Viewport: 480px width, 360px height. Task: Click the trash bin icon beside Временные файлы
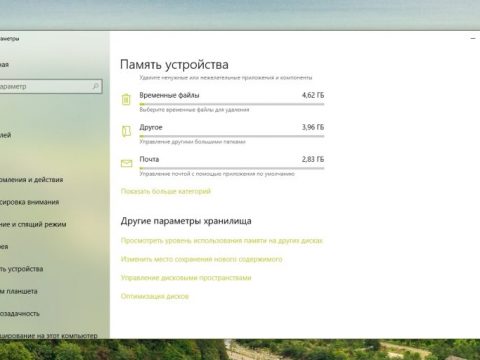[x=126, y=100]
